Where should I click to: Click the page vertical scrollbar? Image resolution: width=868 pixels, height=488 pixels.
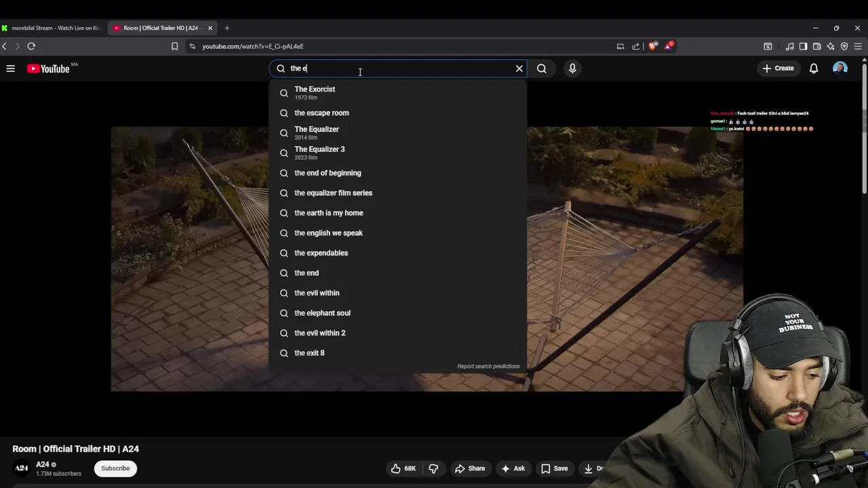pos(864,129)
